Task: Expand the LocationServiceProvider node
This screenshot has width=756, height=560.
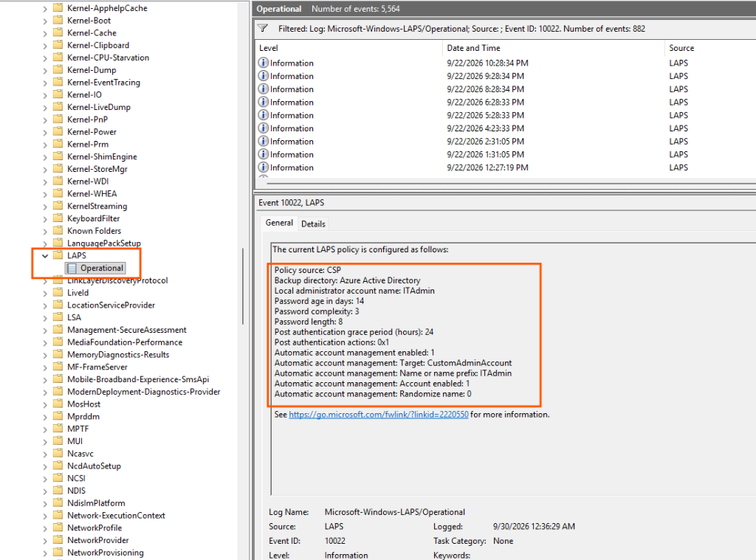Action: click(45, 305)
